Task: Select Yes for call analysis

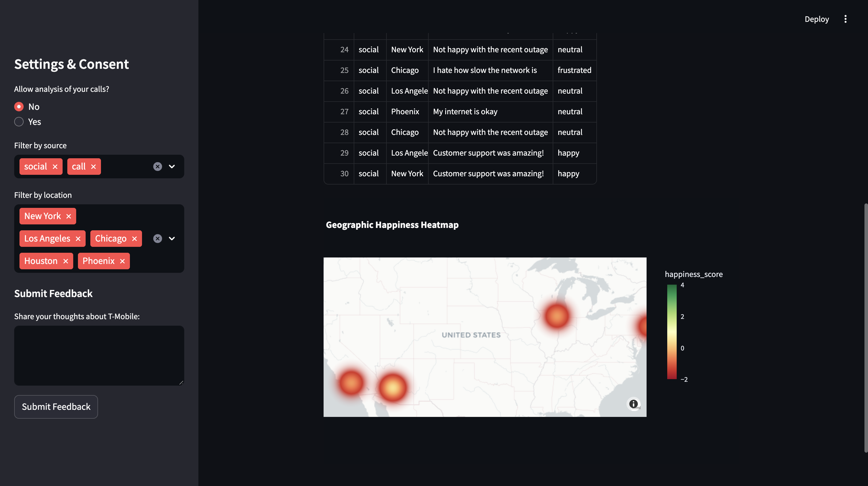Action: coord(19,122)
